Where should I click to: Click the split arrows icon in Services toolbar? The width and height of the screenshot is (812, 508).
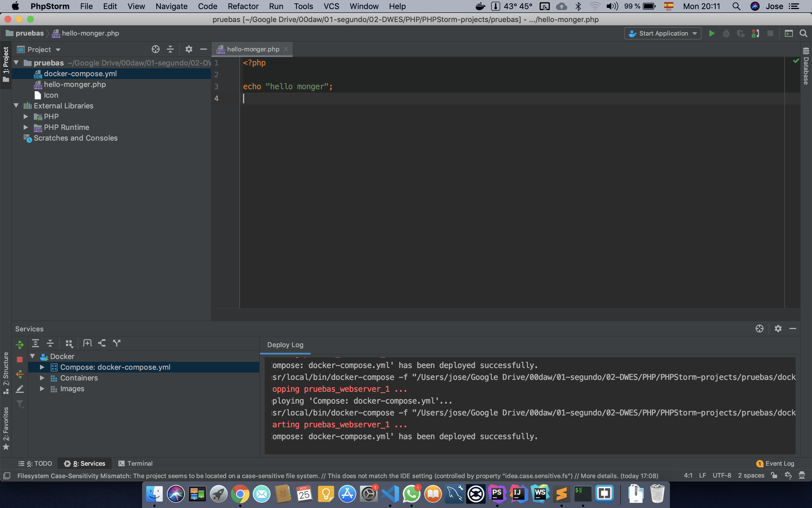click(x=116, y=343)
